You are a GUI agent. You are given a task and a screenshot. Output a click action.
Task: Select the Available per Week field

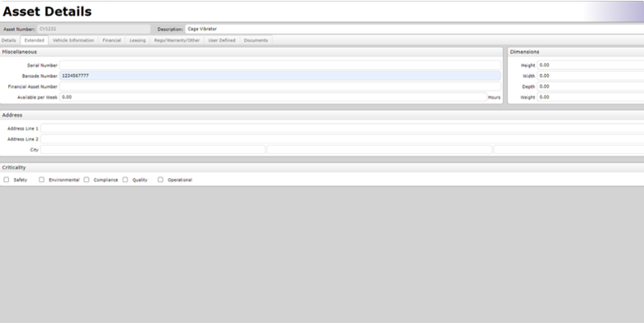tap(272, 97)
